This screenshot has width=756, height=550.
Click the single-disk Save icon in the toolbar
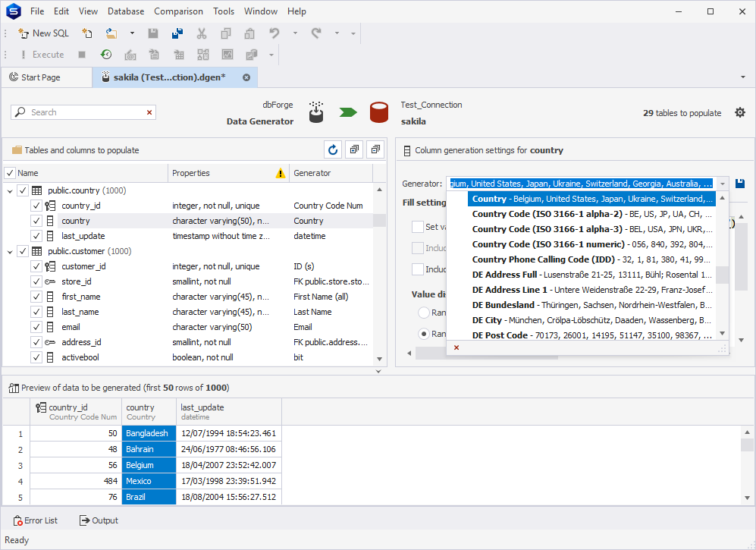pos(153,33)
